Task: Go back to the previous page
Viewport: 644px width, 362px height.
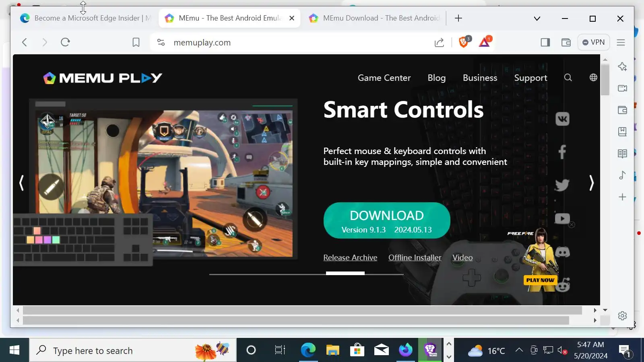Action: pos(25,42)
